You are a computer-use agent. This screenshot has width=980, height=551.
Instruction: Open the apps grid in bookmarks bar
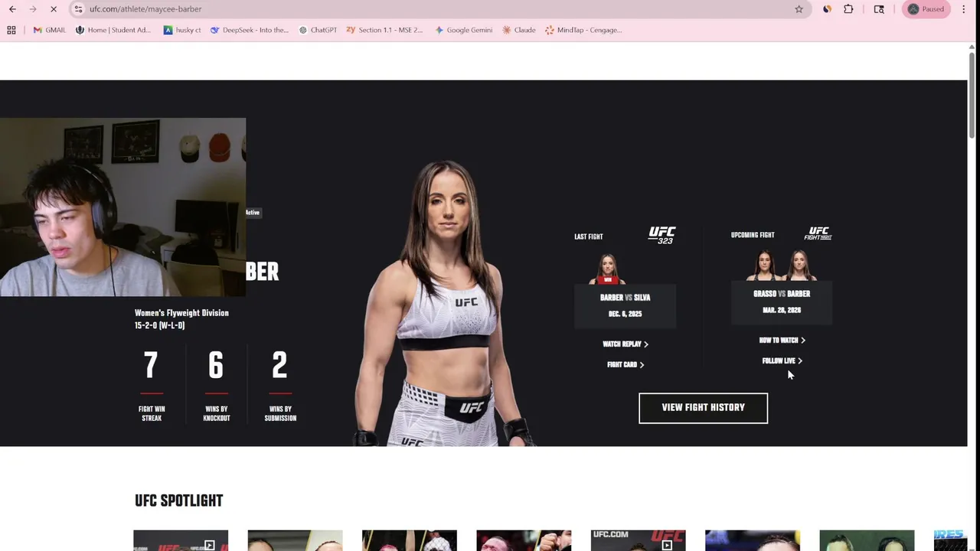click(11, 30)
